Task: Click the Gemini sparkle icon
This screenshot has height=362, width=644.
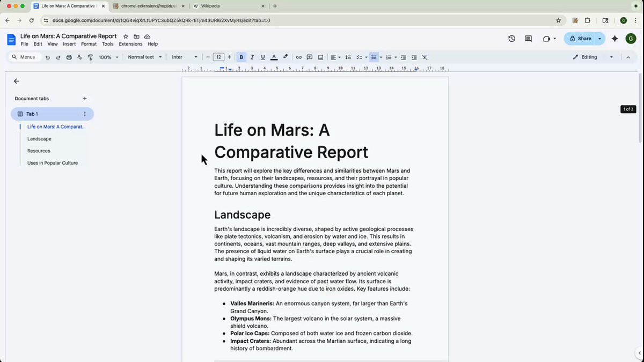Action: point(615,39)
